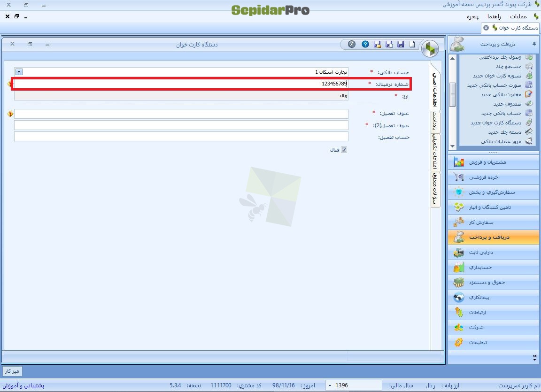
Task: Click the حساب تفصيل input field
Action: click(181, 137)
